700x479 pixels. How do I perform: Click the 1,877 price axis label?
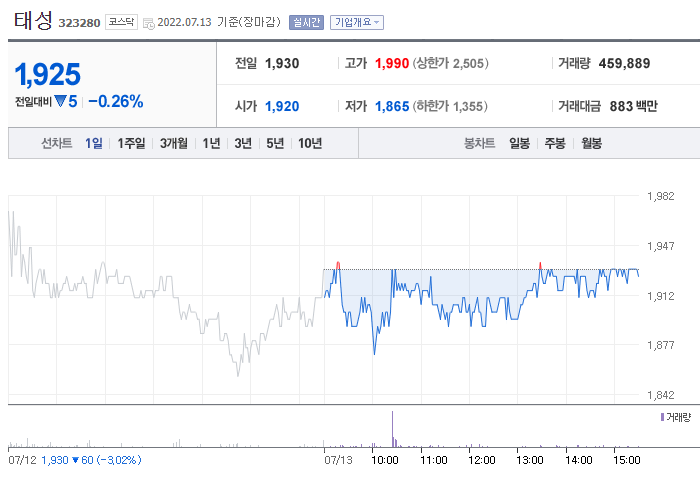coord(661,345)
